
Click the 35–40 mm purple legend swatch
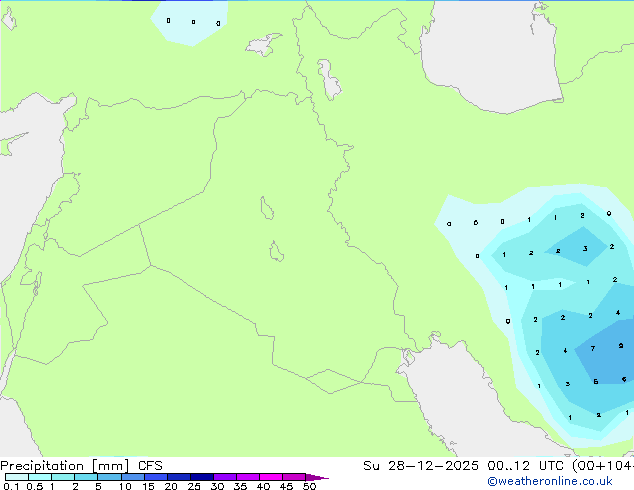click(x=248, y=477)
